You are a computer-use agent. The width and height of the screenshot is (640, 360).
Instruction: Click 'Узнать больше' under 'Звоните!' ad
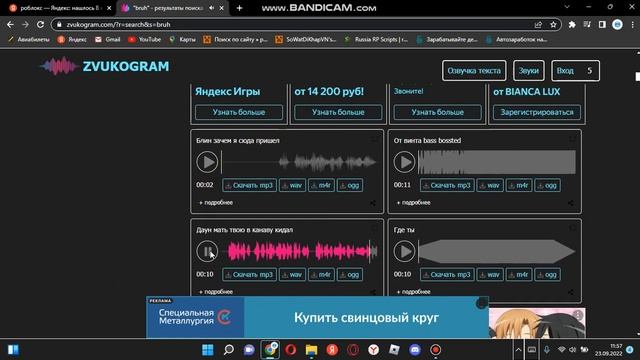(438, 112)
